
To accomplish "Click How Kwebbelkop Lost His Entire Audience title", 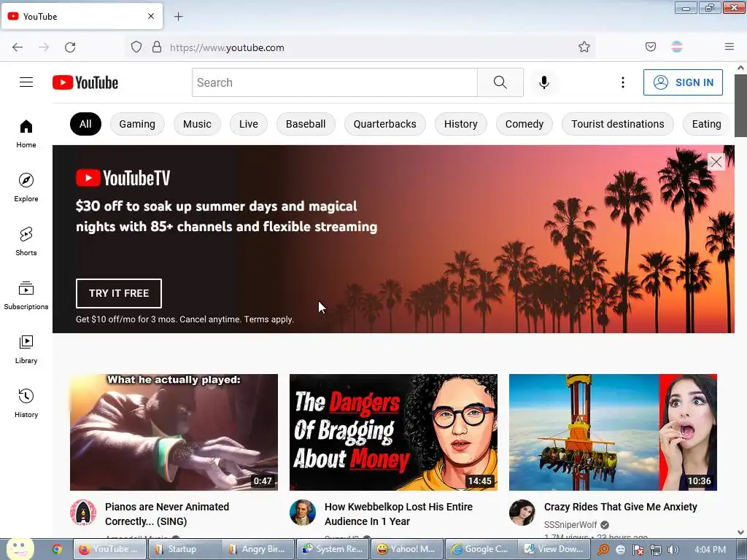I will [x=399, y=514].
